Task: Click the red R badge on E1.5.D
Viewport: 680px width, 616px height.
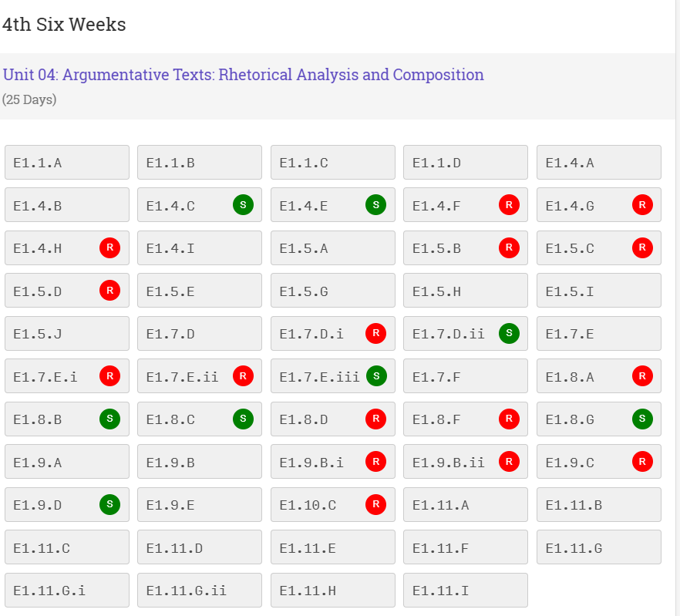Action: [109, 291]
